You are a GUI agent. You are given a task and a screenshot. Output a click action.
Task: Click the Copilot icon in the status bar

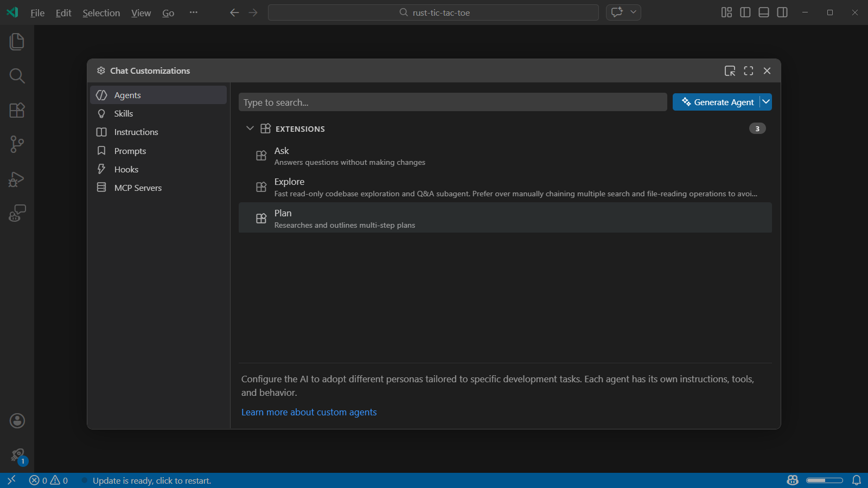pos(792,480)
